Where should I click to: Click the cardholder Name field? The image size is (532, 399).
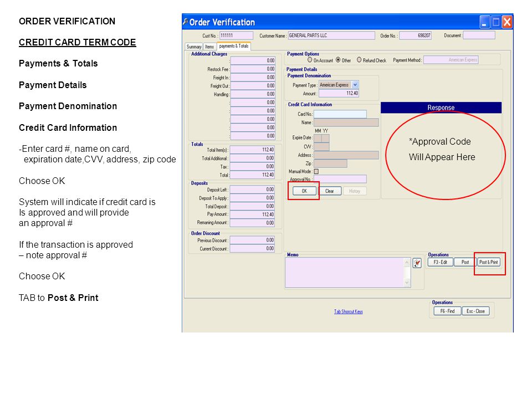click(346, 122)
